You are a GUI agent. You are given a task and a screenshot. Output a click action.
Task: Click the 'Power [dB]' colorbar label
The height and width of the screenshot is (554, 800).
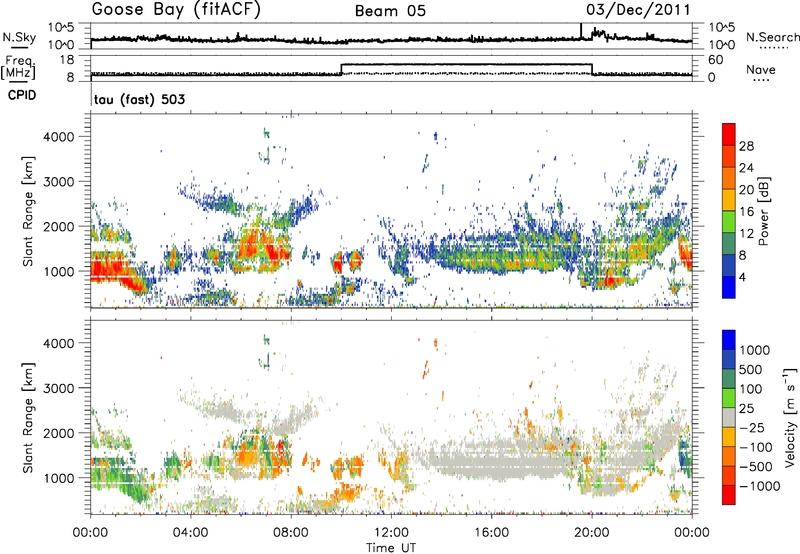point(763,211)
